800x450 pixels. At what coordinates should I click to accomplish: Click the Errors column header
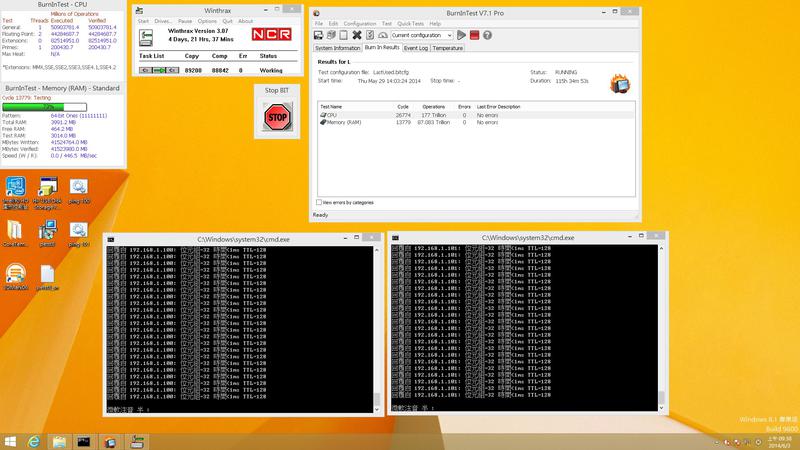(x=464, y=107)
